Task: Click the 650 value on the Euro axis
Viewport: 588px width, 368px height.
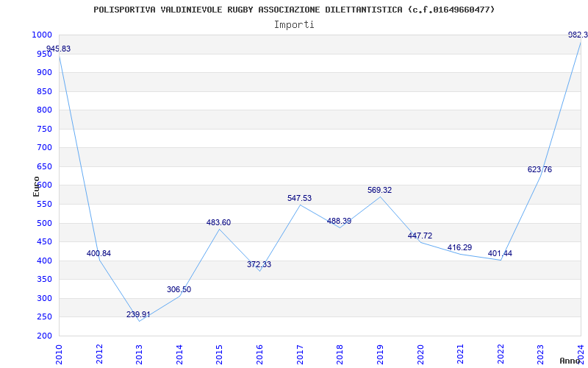Action: click(44, 167)
